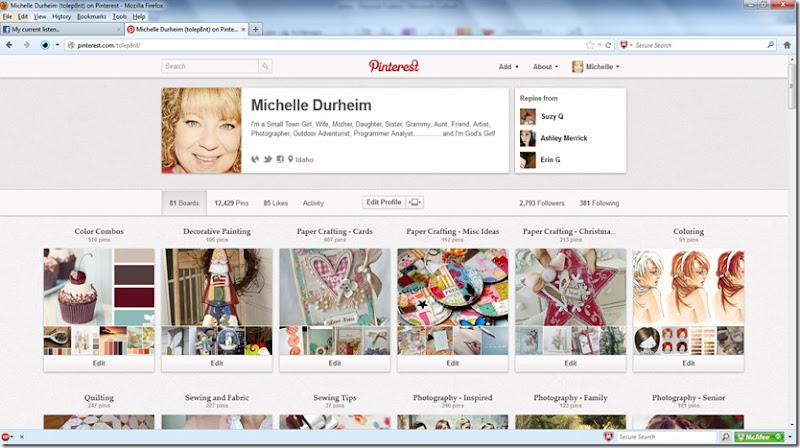
Task: Open the Tools menu
Action: tap(119, 16)
